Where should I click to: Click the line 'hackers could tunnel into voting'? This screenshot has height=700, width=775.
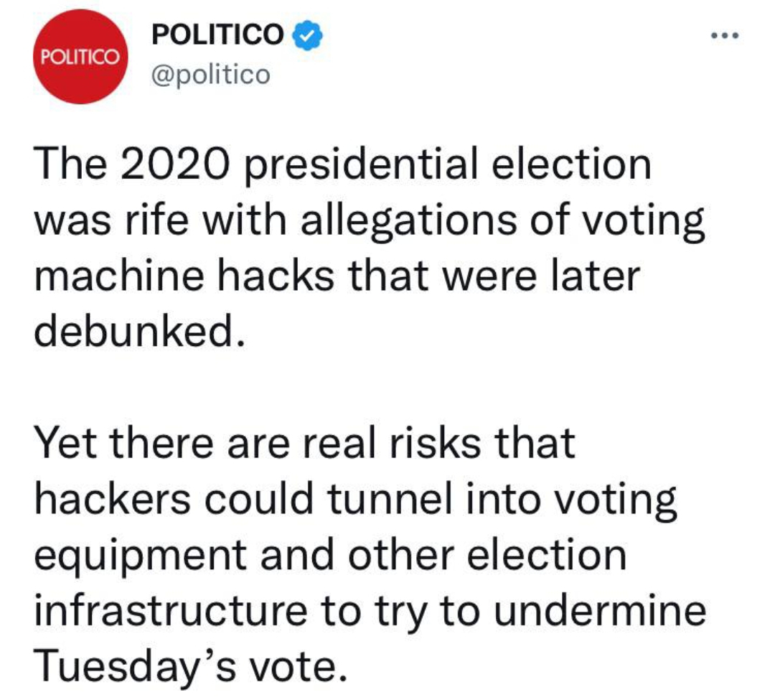(x=355, y=500)
